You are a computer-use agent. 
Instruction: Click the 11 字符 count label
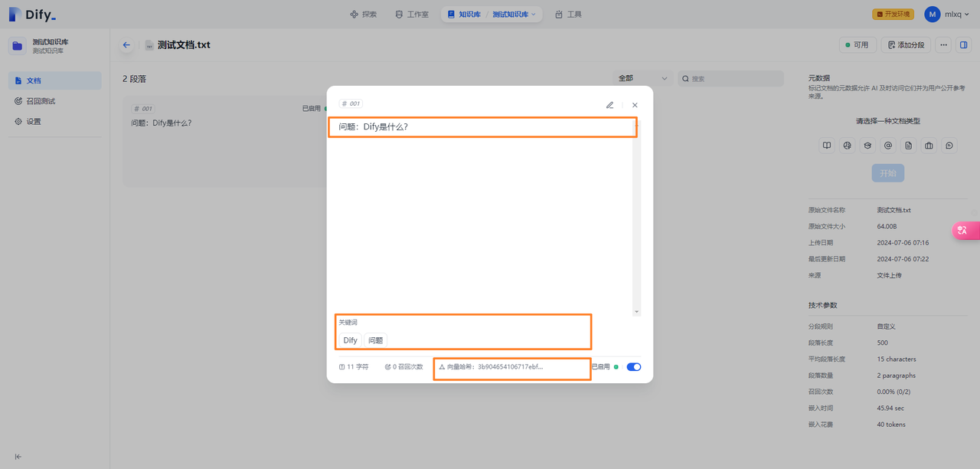point(354,367)
